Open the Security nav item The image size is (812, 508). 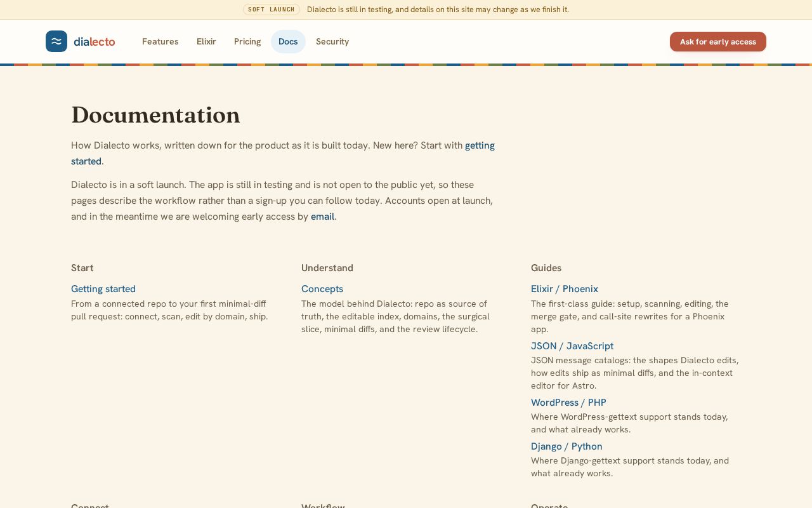332,41
